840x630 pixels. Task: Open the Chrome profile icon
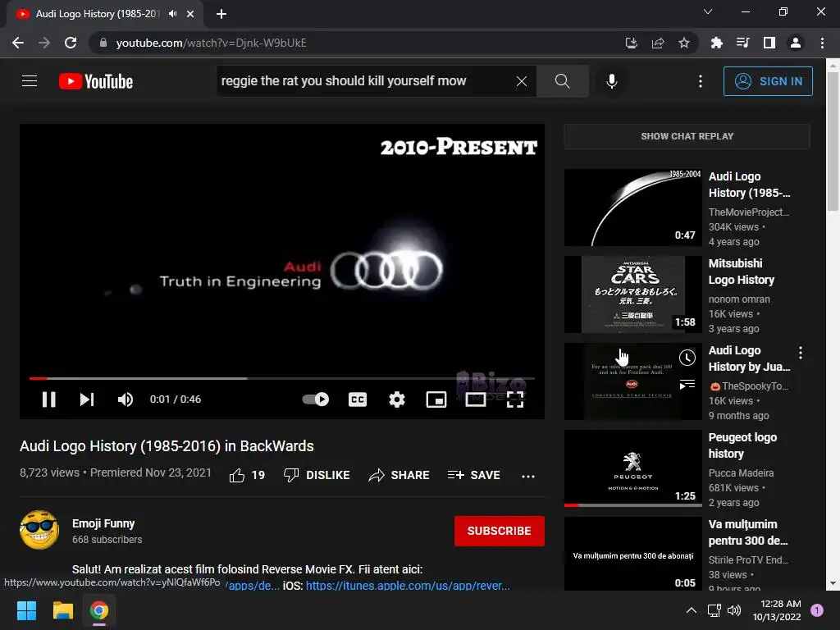coord(796,43)
